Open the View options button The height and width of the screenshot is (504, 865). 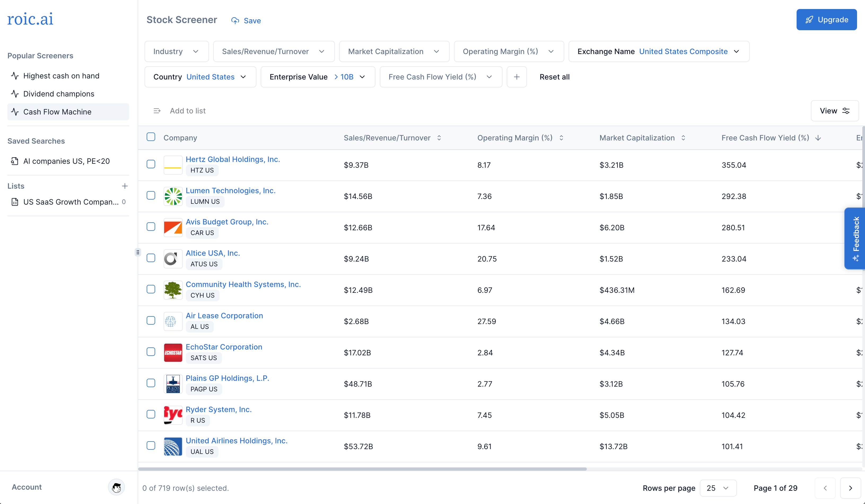pyautogui.click(x=835, y=111)
